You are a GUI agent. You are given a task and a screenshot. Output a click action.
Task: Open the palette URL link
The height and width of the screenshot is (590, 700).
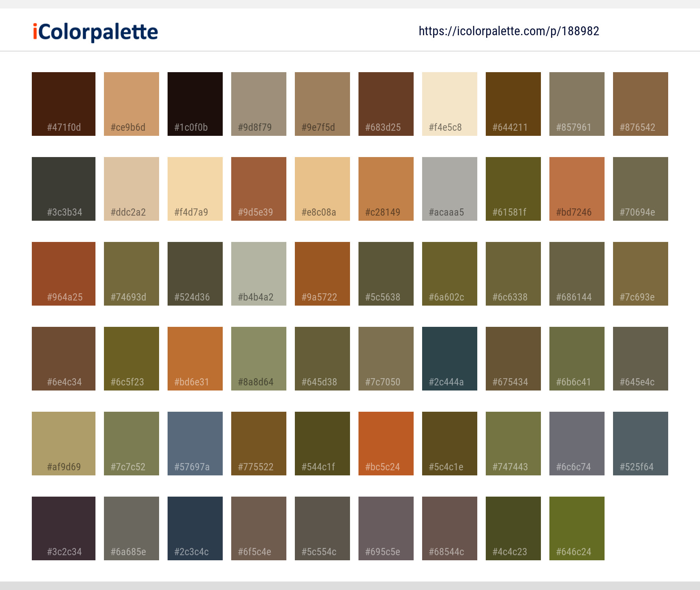click(509, 31)
